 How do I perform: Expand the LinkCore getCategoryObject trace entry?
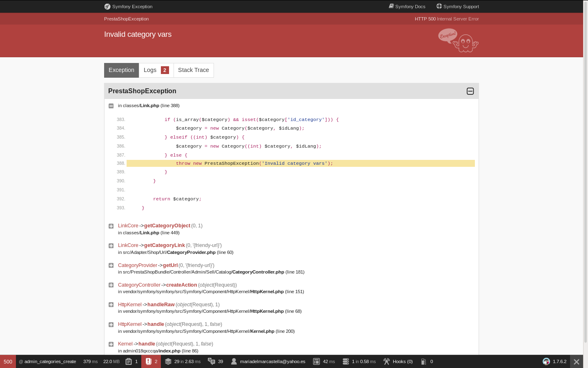coord(111,226)
